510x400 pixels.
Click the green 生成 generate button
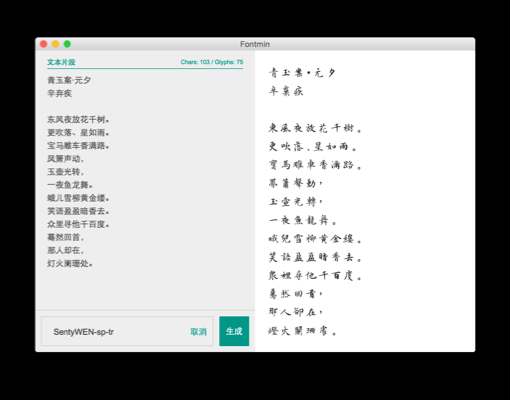pos(234,331)
